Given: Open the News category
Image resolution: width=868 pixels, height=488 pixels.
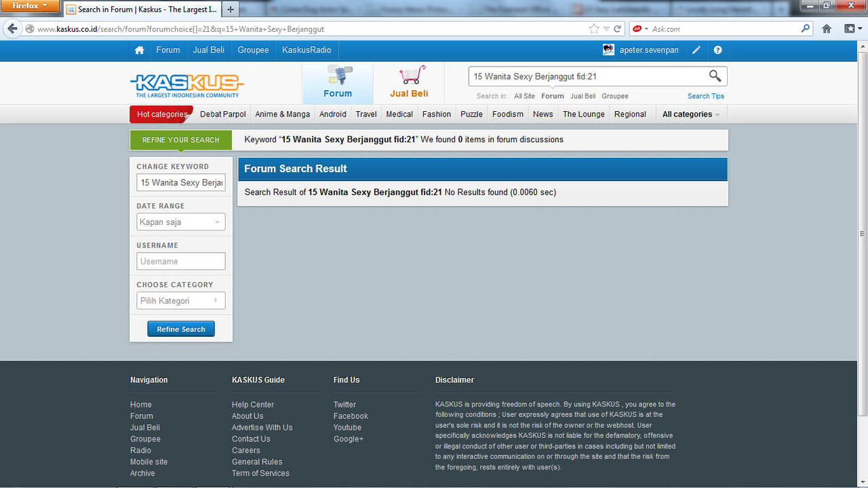Looking at the screenshot, I should click(x=542, y=114).
